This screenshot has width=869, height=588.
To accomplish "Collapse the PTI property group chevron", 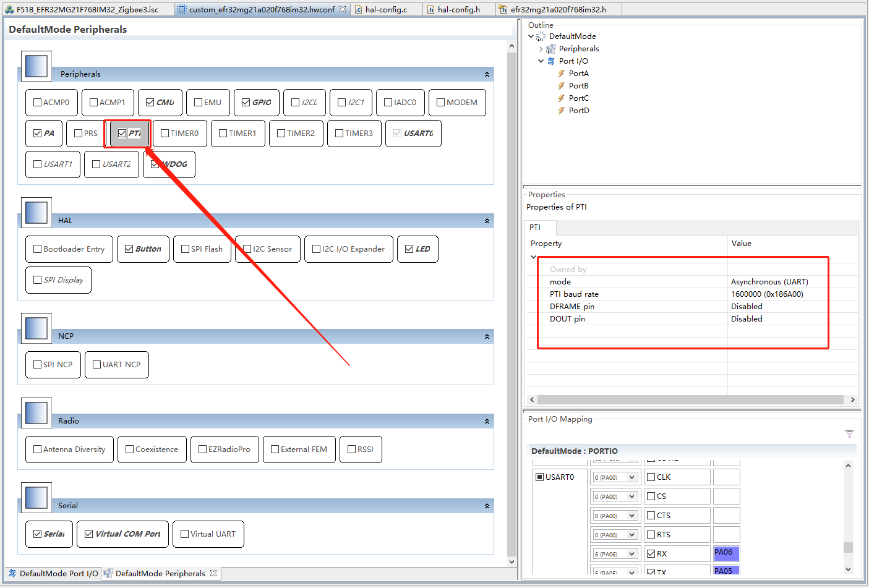I will (534, 257).
